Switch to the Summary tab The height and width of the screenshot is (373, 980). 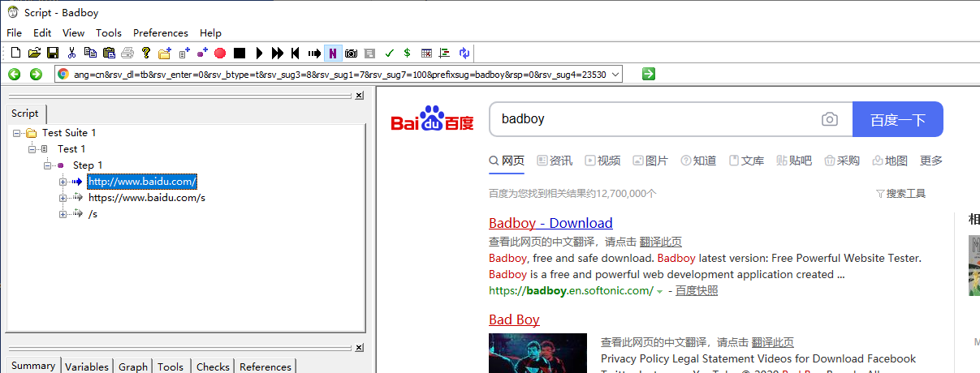(33, 366)
